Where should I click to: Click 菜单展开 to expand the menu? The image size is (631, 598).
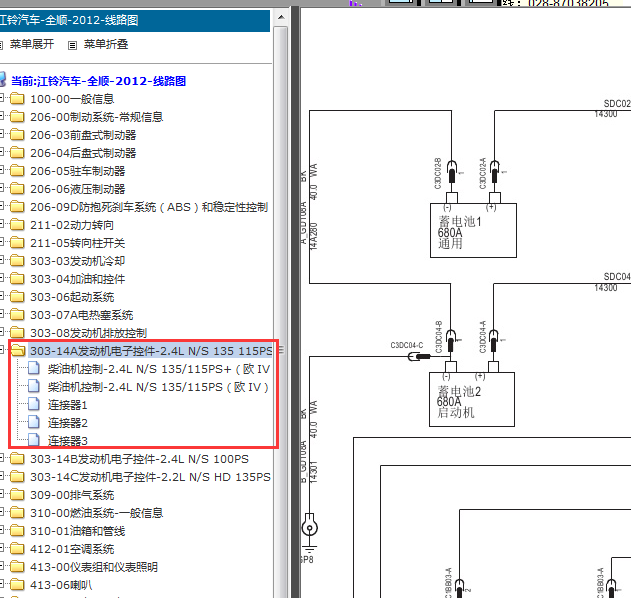point(32,44)
